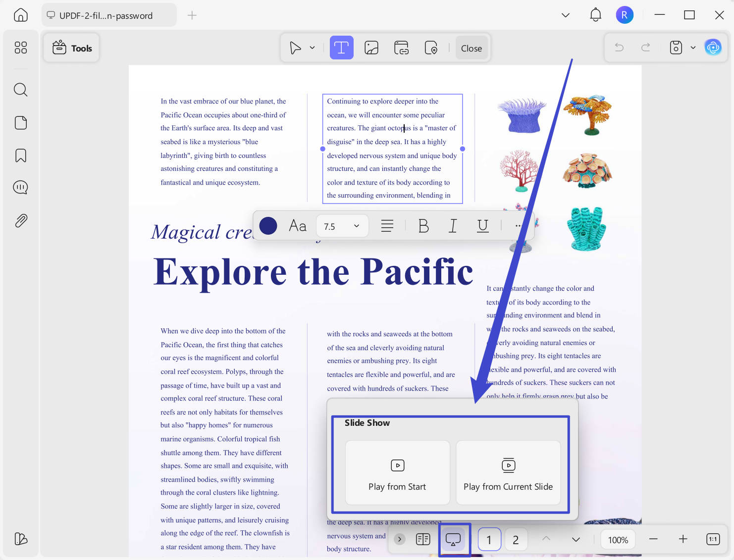Expand the select tool dropdown arrow

(x=312, y=48)
